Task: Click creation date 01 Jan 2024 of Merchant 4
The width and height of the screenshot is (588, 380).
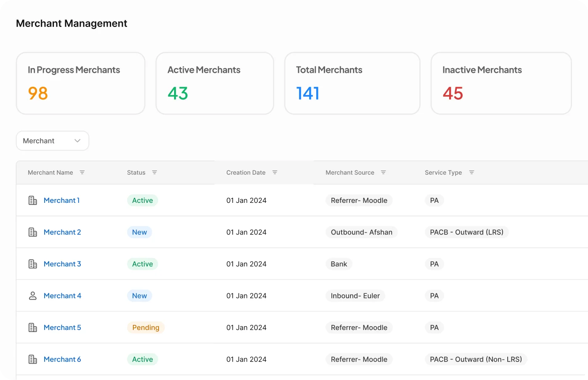Action: point(246,296)
